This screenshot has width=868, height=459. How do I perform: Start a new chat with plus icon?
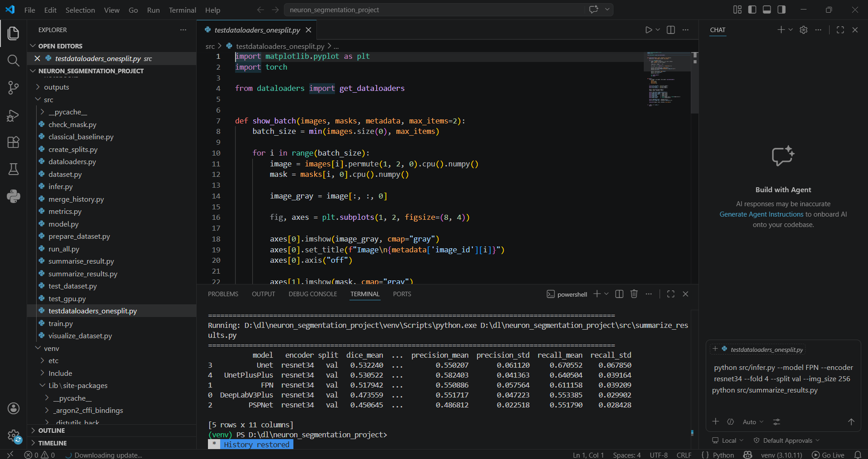coord(781,30)
